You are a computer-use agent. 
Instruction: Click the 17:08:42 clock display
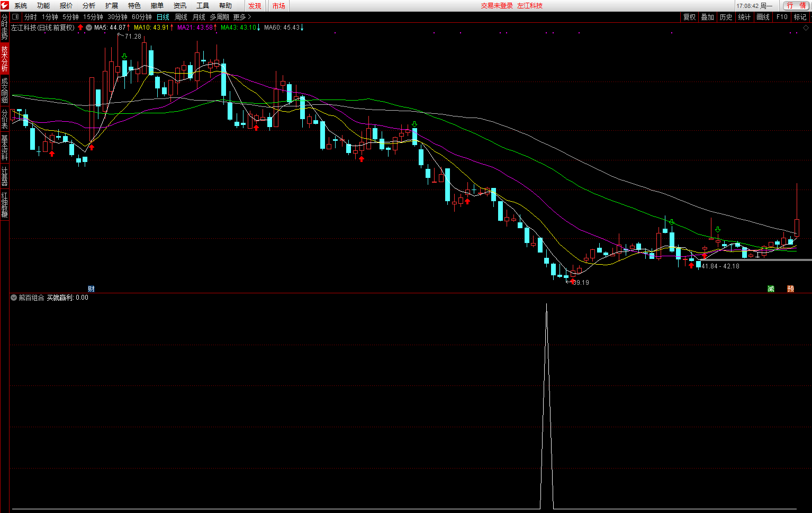[x=747, y=6]
